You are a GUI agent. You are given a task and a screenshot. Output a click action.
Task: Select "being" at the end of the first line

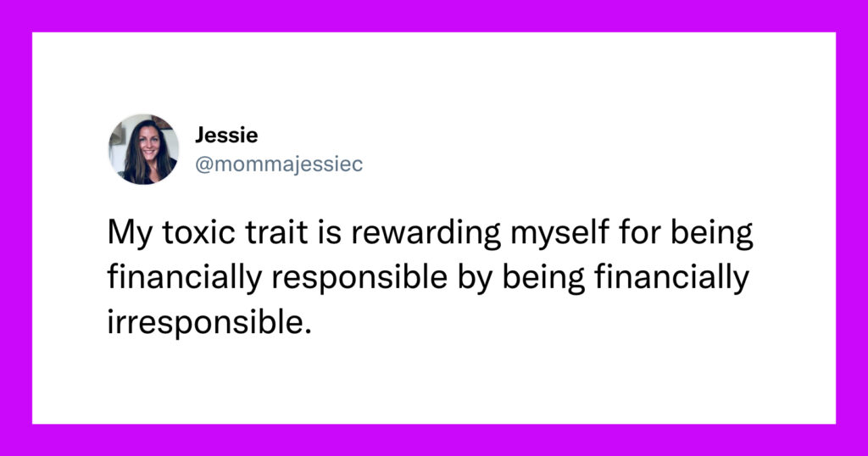coord(712,233)
